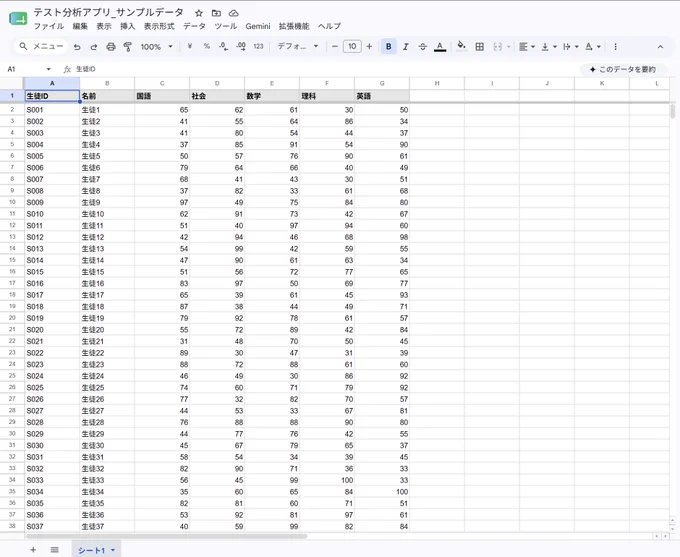Collapse the toolbar with the chevron
This screenshot has width=680, height=557.
660,47
